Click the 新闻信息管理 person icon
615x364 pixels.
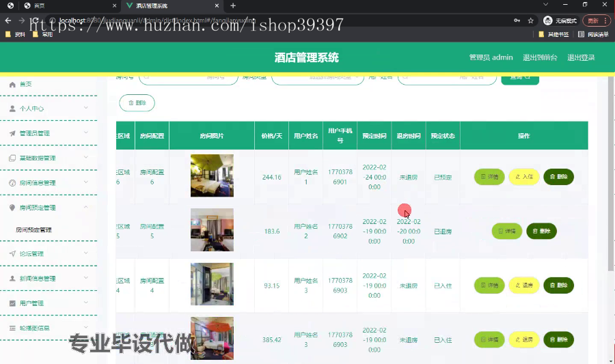(12, 279)
